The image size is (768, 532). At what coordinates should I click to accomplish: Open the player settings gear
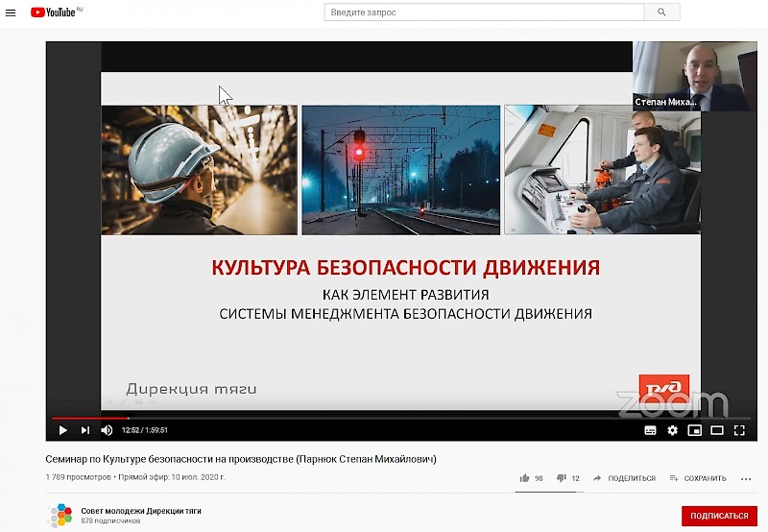click(672, 430)
